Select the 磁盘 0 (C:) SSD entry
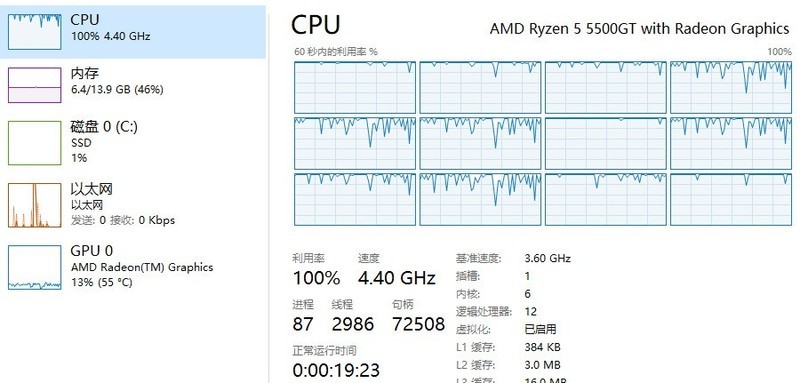Screen dimensions: 800x383 click(x=104, y=142)
